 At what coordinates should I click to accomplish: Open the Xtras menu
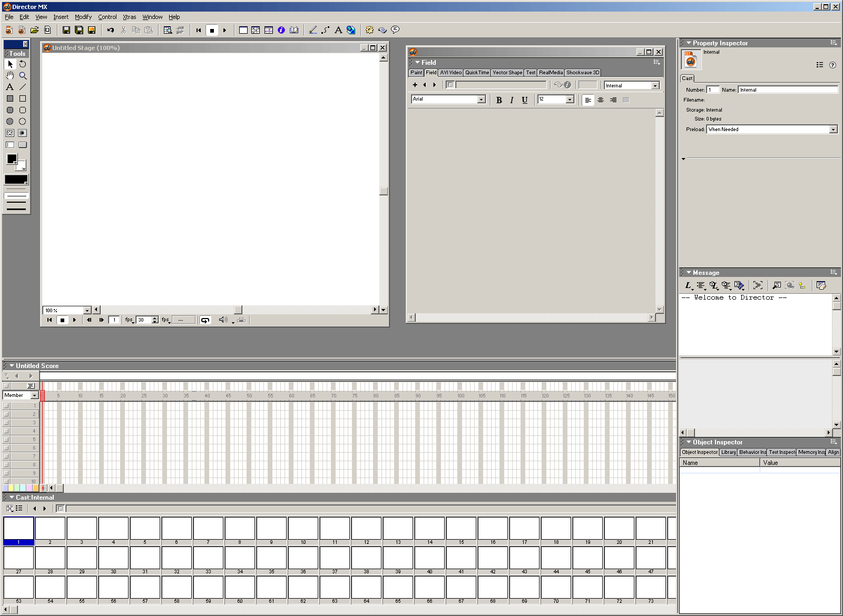[130, 17]
